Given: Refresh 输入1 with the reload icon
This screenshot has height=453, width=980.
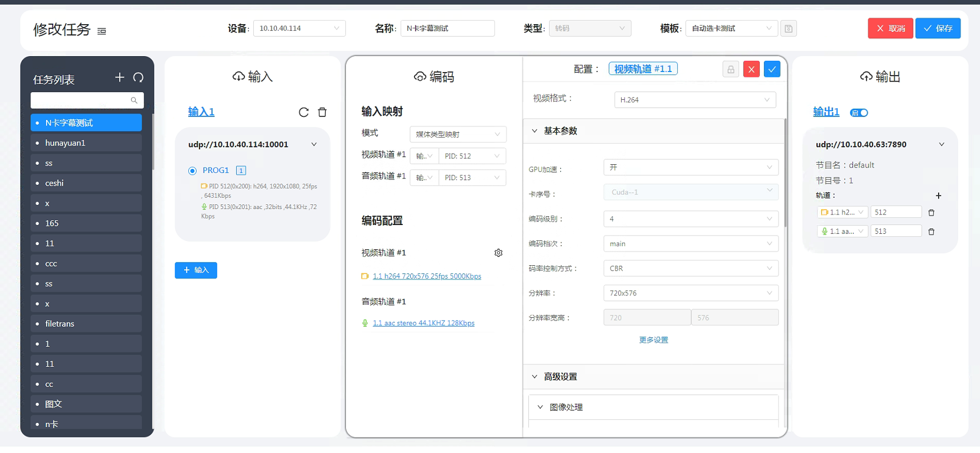Looking at the screenshot, I should [303, 112].
